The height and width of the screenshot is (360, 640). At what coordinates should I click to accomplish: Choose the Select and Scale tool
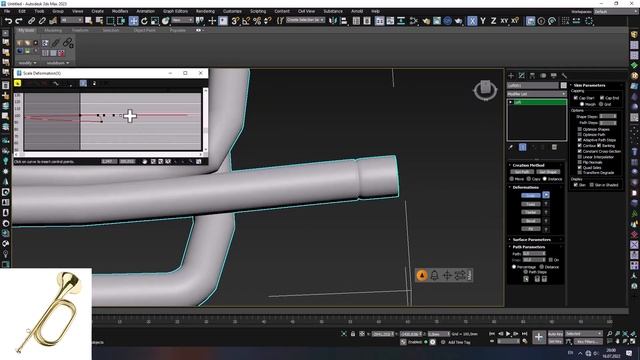click(x=155, y=20)
